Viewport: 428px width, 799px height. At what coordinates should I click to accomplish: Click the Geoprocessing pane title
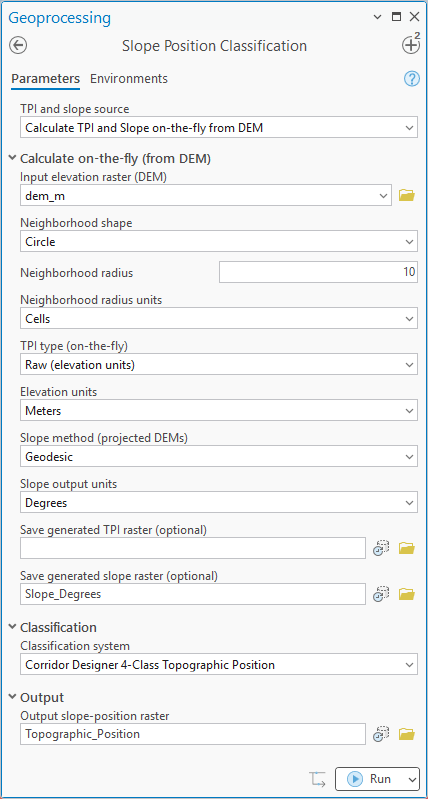click(60, 18)
